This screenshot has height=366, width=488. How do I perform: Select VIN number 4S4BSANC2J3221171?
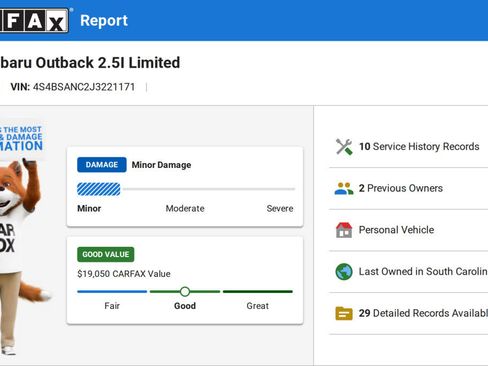84,87
